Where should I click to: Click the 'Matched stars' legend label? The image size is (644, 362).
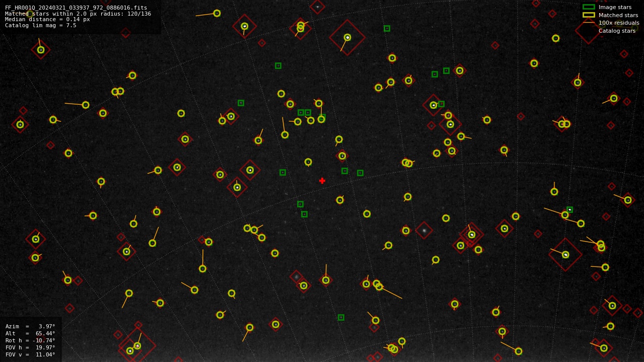(x=618, y=15)
